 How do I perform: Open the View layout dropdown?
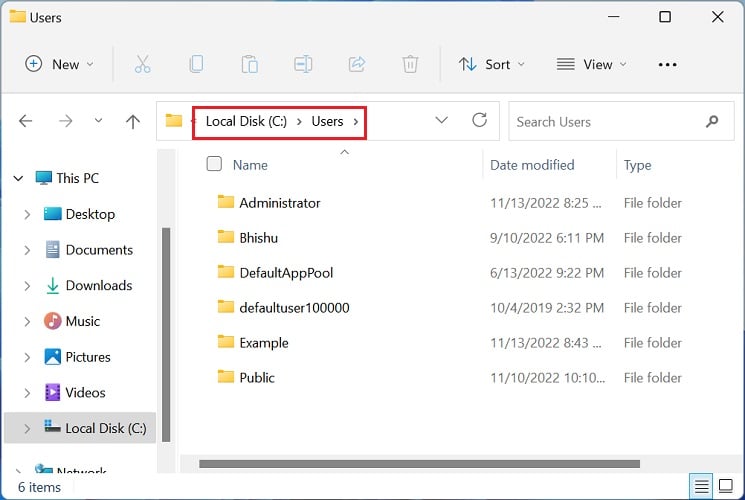592,64
